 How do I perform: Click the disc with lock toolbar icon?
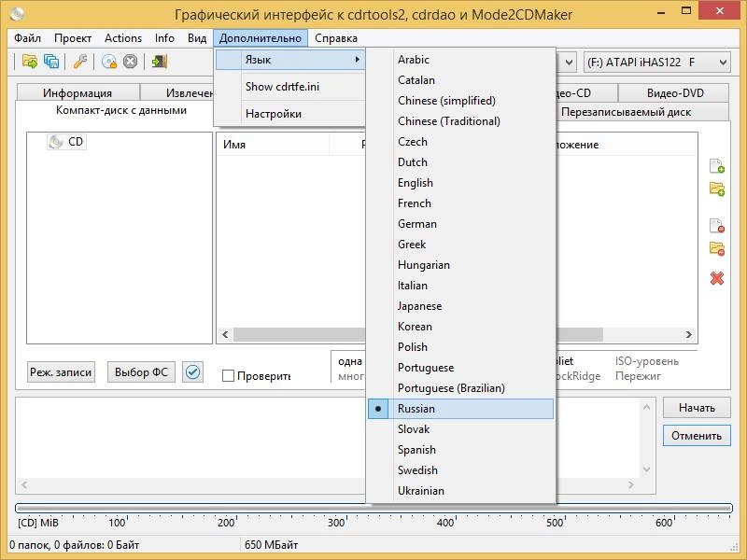(x=109, y=62)
